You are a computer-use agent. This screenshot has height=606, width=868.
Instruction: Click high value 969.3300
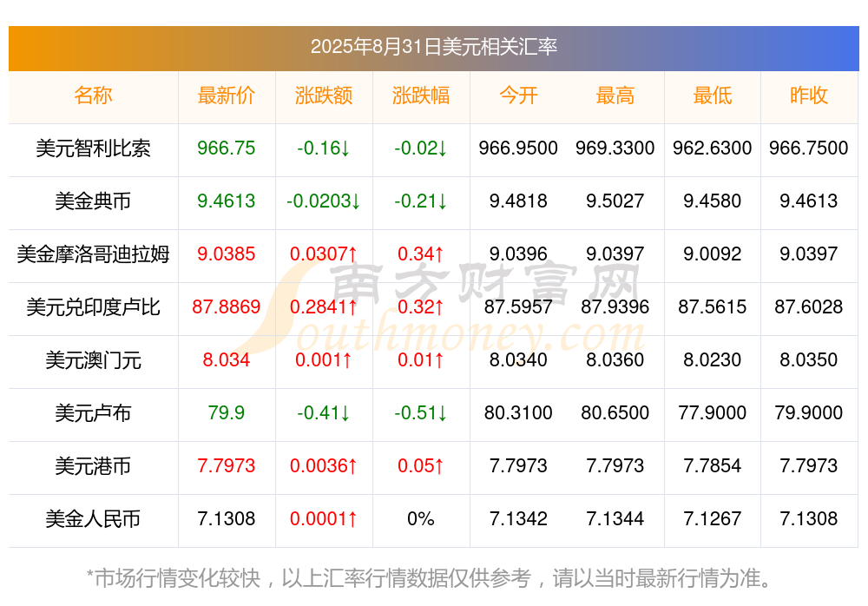(615, 148)
